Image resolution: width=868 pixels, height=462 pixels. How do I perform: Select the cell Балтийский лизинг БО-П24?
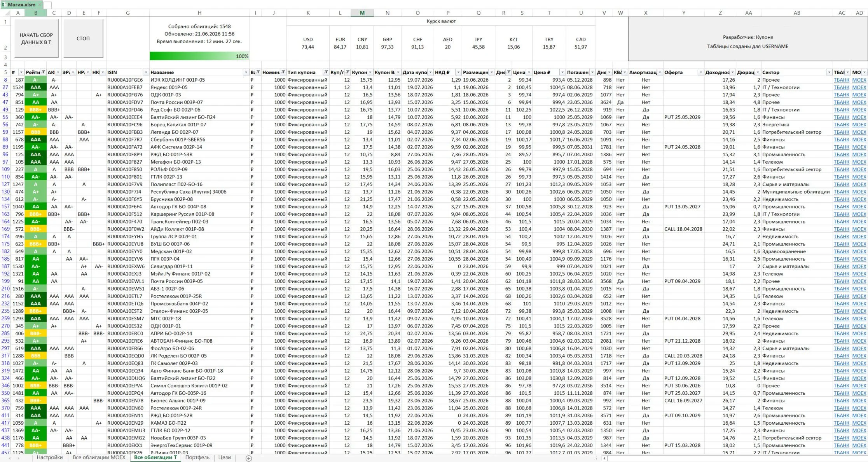(x=199, y=117)
